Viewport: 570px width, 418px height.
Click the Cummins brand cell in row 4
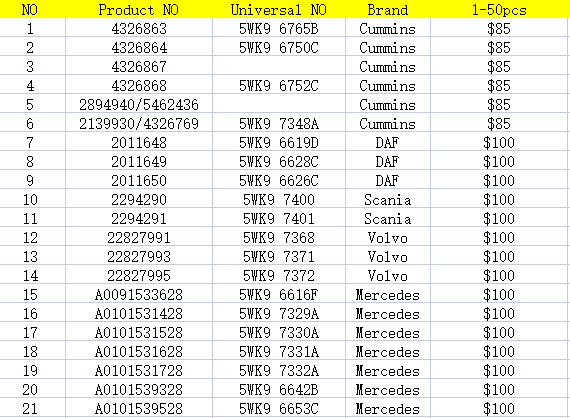[388, 85]
